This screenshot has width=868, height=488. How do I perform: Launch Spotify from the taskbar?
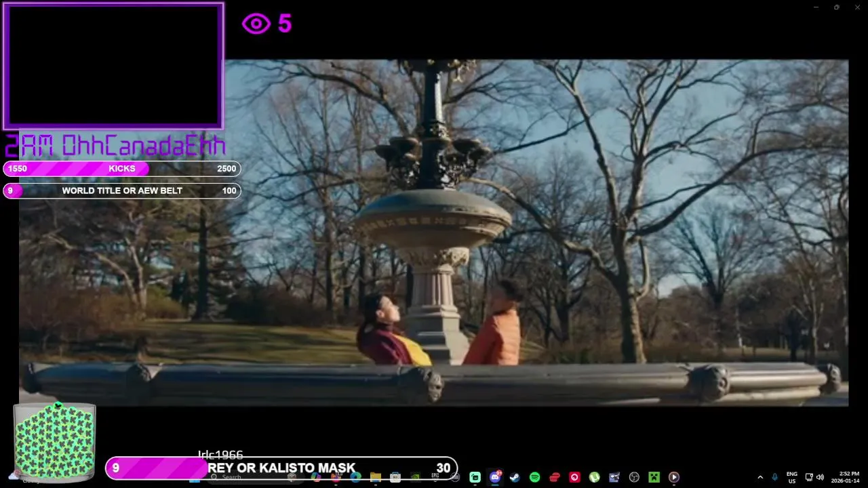[534, 477]
